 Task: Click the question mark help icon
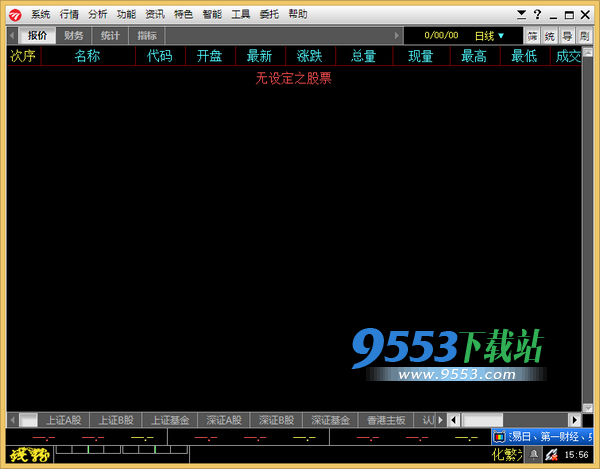click(x=537, y=15)
